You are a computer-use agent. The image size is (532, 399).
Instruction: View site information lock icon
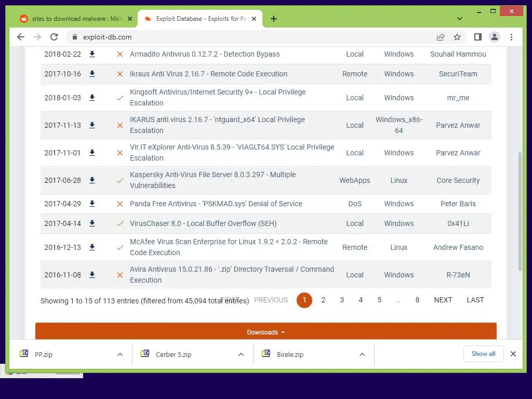[75, 37]
